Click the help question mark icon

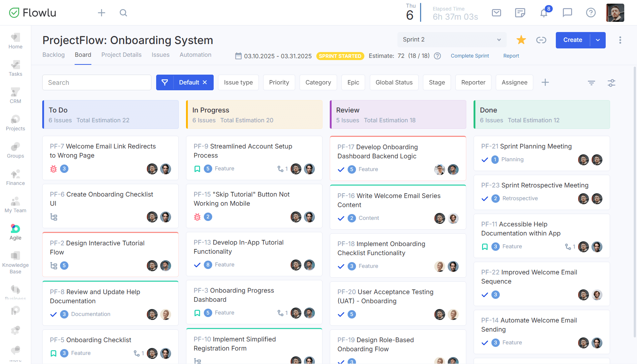point(591,13)
